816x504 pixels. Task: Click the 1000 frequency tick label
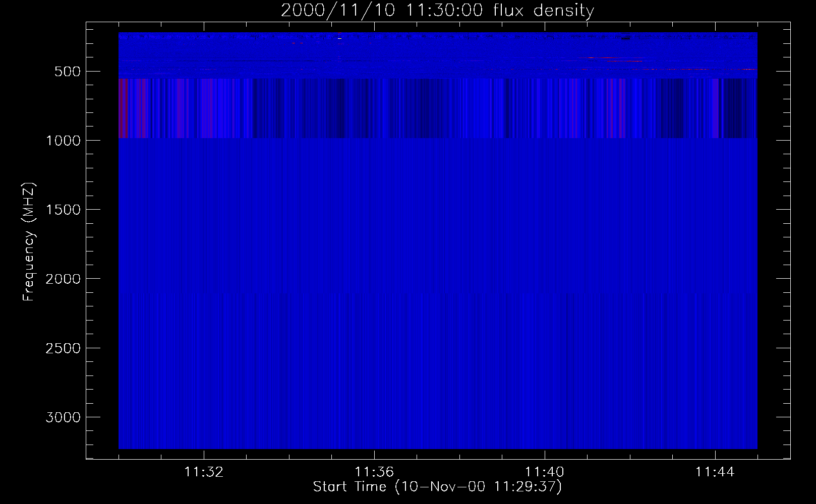(x=63, y=141)
